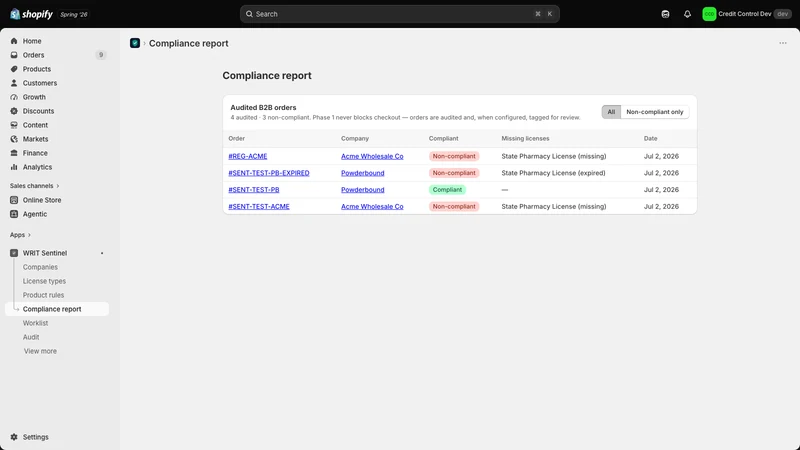Click the dev badge in the top bar
The height and width of the screenshot is (450, 800).
783,14
